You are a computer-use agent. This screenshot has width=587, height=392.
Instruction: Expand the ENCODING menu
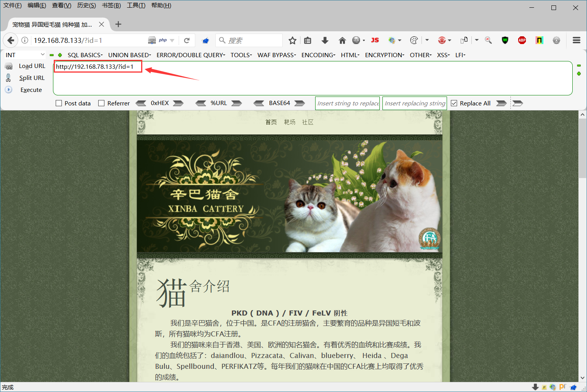319,55
